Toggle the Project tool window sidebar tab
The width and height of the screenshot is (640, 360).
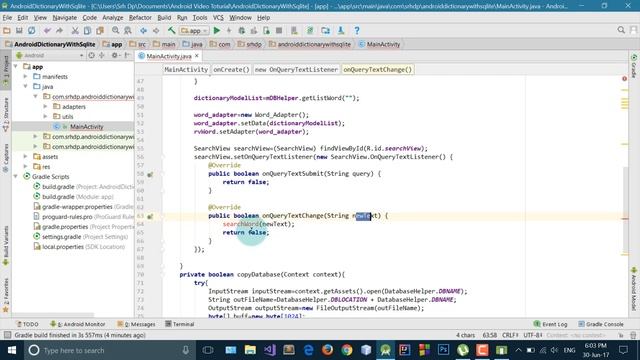(6, 70)
